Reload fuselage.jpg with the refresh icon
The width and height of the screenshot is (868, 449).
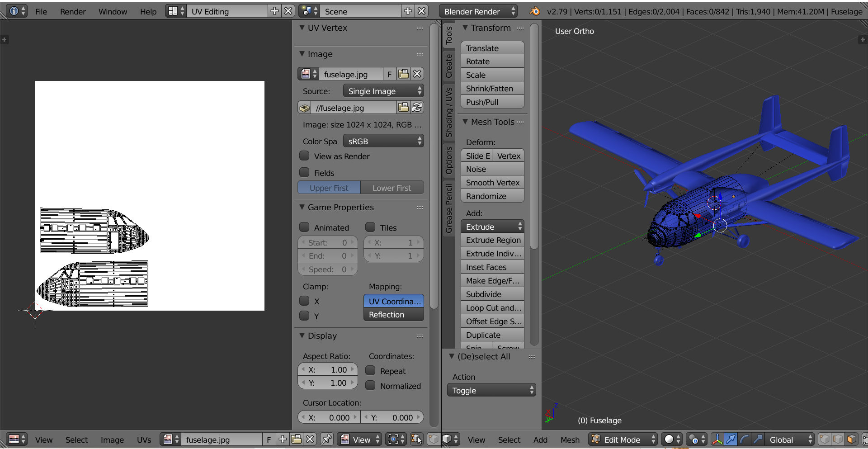tap(417, 108)
